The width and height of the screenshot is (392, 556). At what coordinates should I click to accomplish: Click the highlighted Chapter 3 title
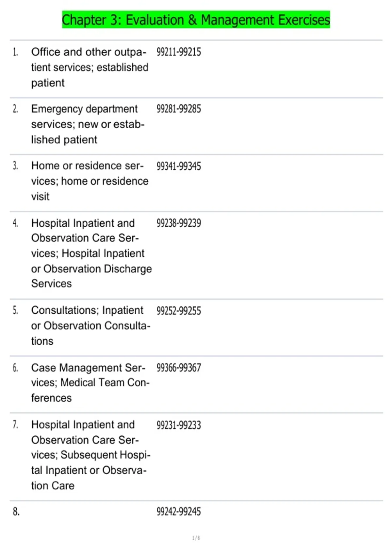coord(196,20)
